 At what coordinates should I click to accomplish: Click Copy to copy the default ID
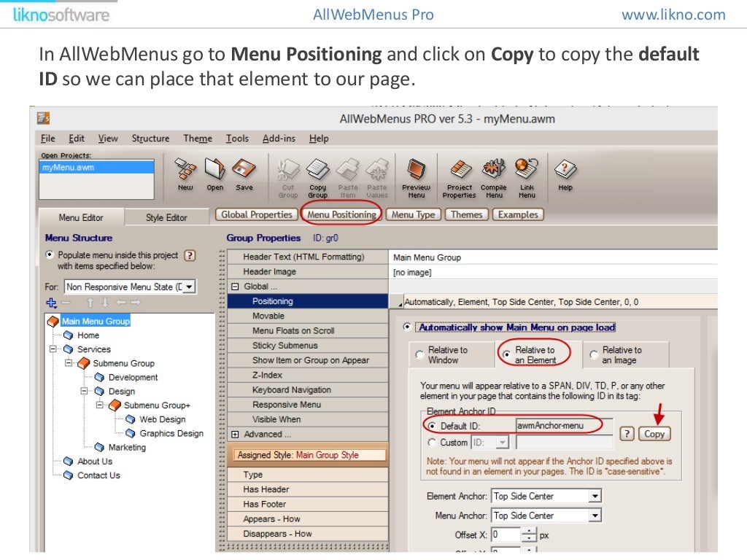654,434
